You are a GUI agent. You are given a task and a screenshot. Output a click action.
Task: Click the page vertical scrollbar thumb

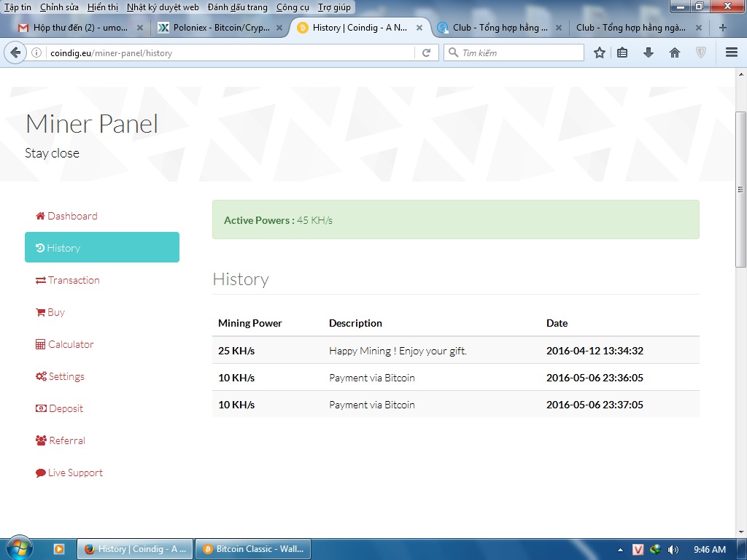coord(741,189)
